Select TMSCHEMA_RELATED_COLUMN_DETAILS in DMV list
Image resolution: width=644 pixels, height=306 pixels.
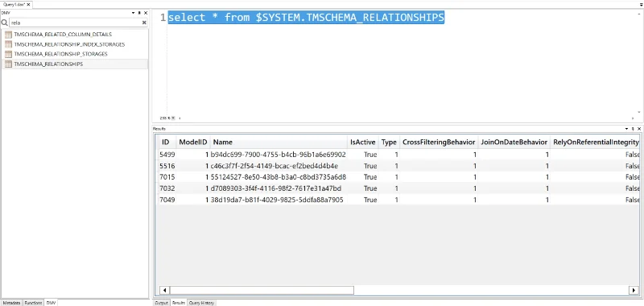click(x=63, y=35)
